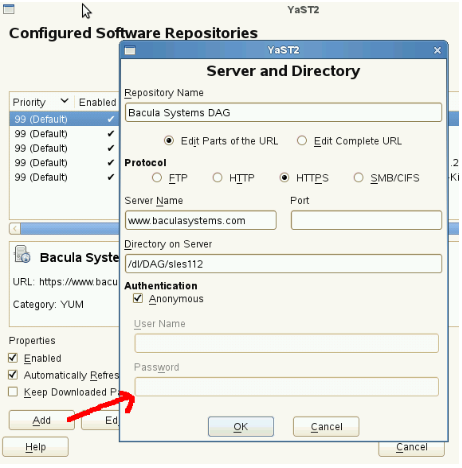The image size is (462, 468).
Task: Select the first highlighted 99 (Default) row
Action: click(64, 119)
